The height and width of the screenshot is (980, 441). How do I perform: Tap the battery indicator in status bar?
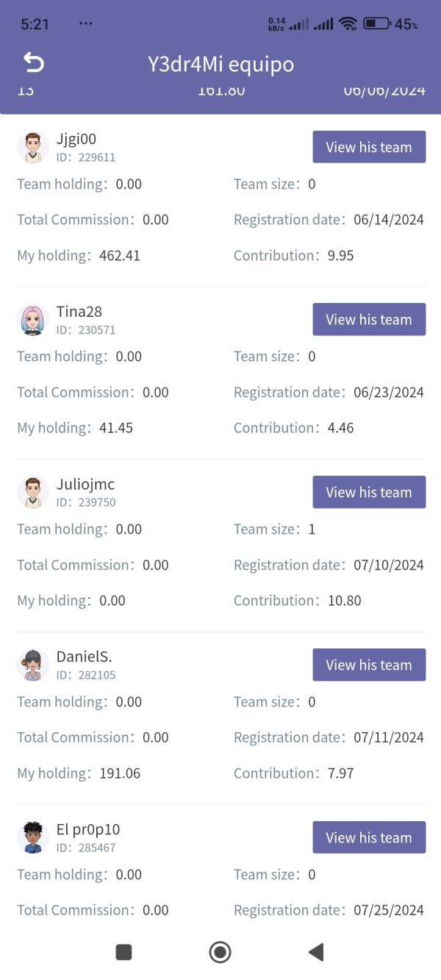tap(377, 24)
